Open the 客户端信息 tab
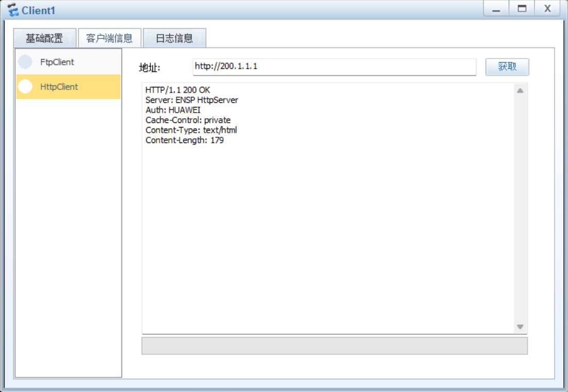Image resolution: width=568 pixels, height=392 pixels. click(x=109, y=38)
